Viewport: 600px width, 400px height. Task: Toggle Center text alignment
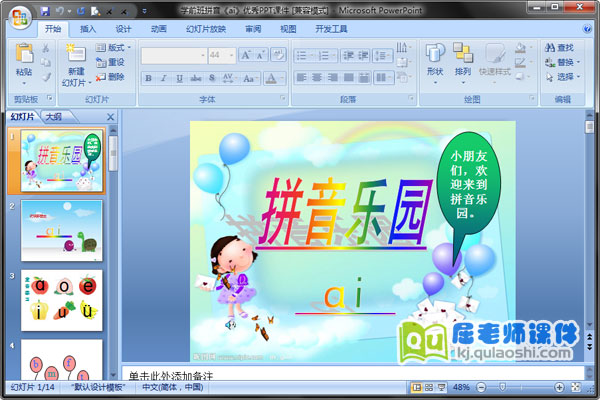317,78
